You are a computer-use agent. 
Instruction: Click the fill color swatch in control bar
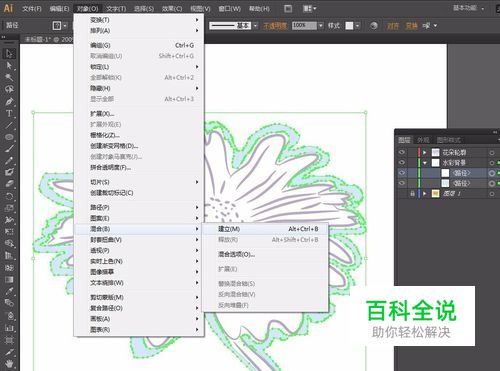[x=57, y=26]
